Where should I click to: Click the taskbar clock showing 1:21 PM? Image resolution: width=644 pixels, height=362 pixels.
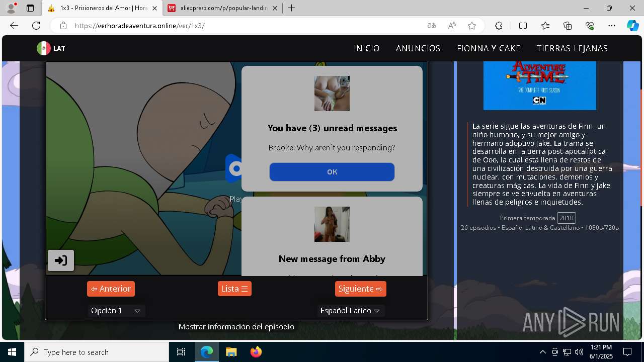[x=601, y=352]
